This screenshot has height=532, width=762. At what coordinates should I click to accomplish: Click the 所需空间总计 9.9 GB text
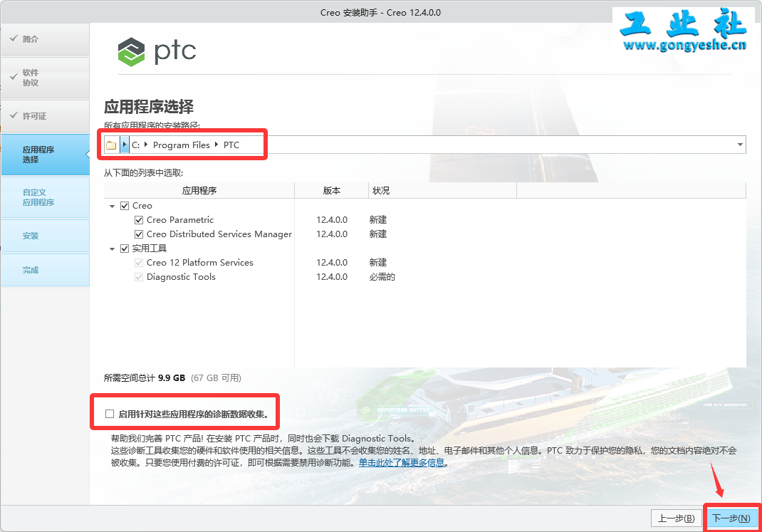[145, 378]
